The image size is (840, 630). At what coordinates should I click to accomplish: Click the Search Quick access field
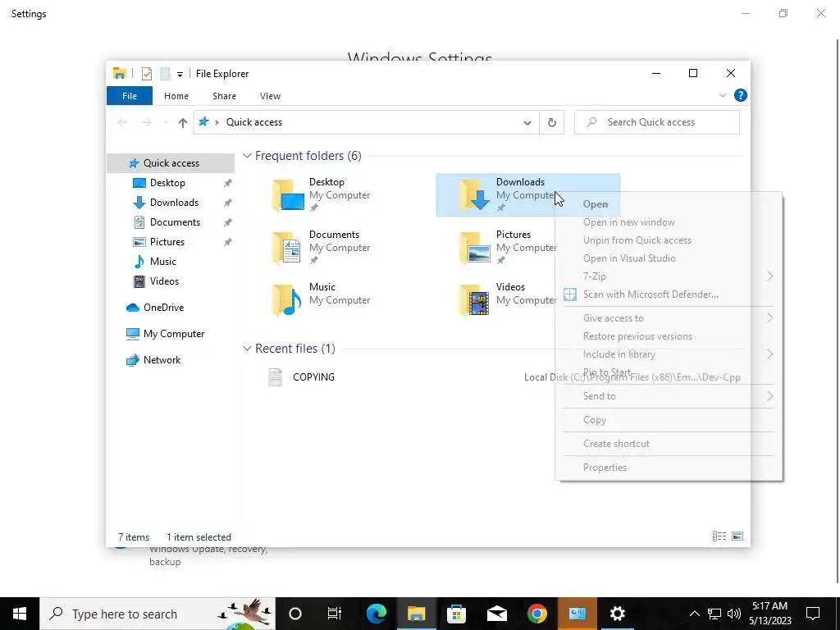tap(657, 122)
